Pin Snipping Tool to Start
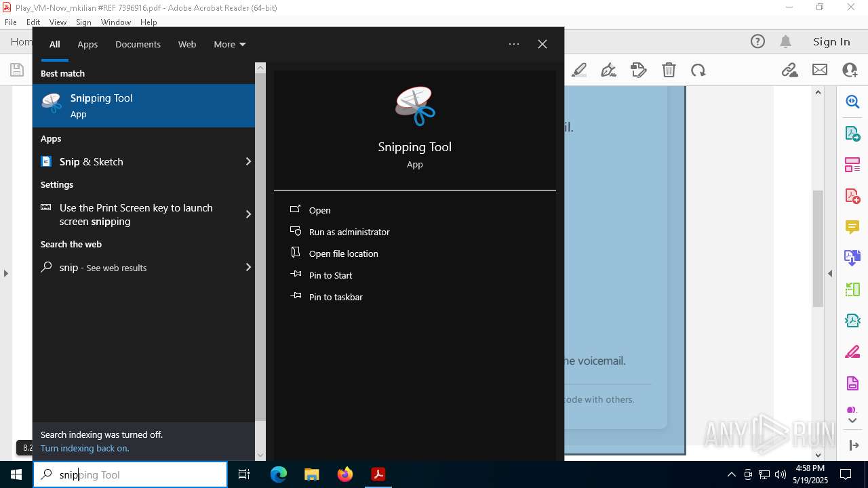Screen dimensions: 868x488 pos(330,275)
